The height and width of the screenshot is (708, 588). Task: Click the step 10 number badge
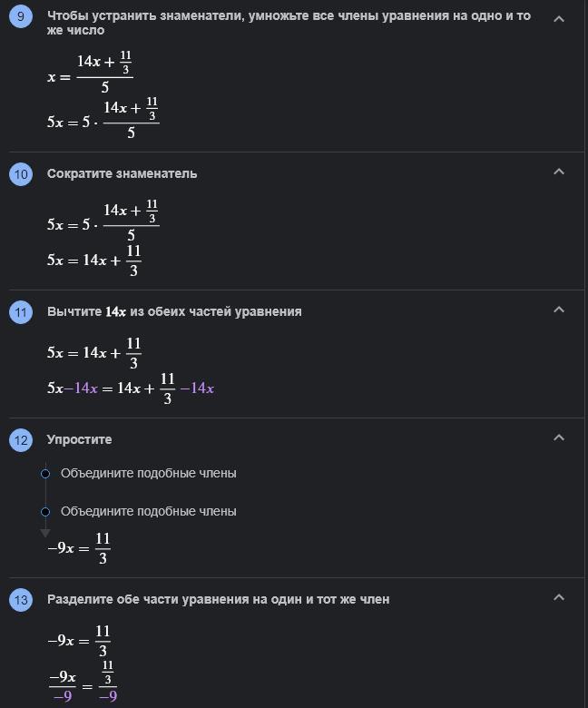click(21, 174)
